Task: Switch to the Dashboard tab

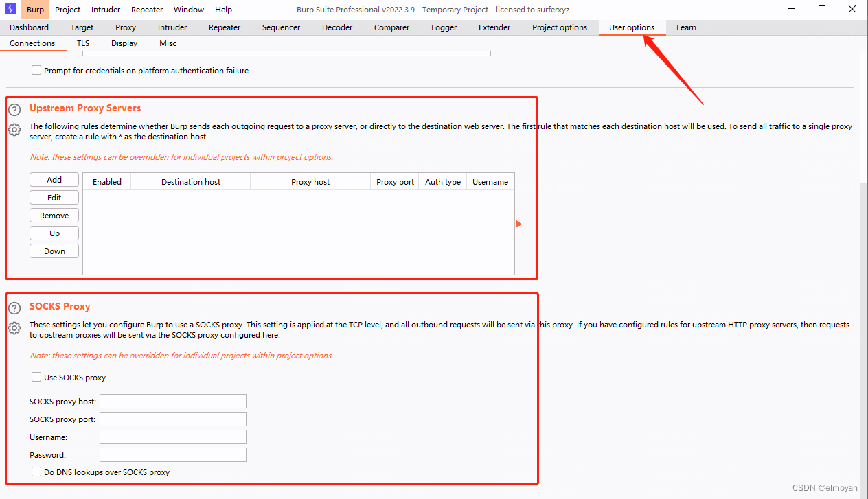Action: pos(29,27)
